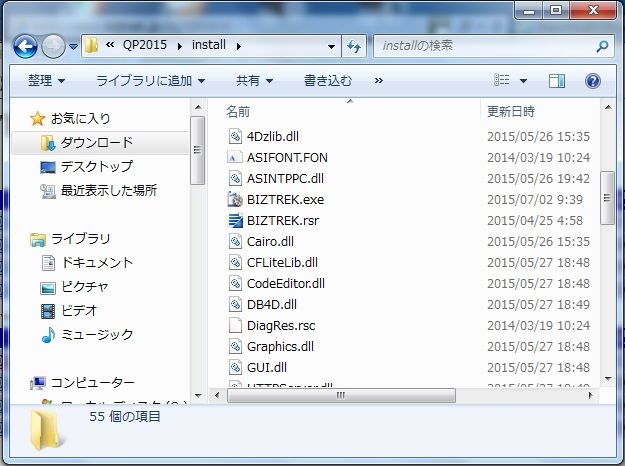Open the 共有 menu
This screenshot has width=625, height=466.
[254, 81]
